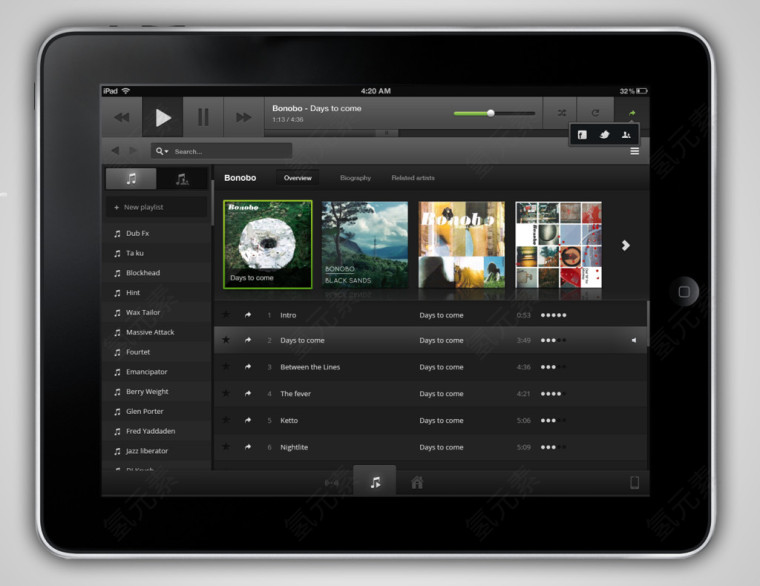Star the Intro track
The width and height of the screenshot is (760, 586).
(226, 315)
